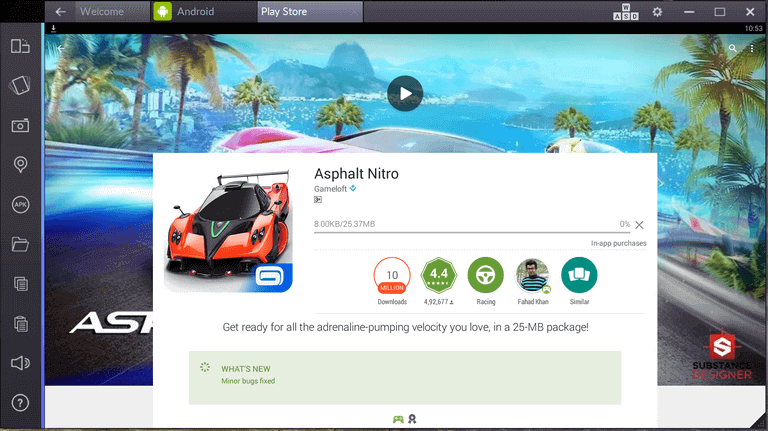This screenshot has width=768, height=431.
Task: Click the rotate/shake device icon
Action: pyautogui.click(x=20, y=85)
